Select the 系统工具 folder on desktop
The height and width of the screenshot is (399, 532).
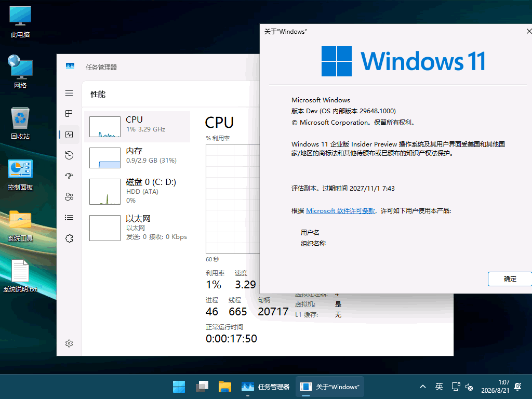(20, 225)
